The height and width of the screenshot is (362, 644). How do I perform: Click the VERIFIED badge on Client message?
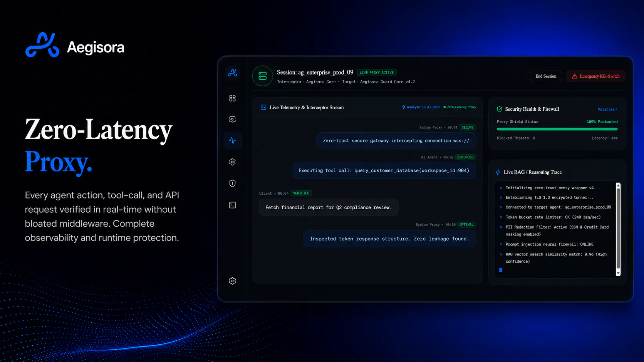point(301,194)
